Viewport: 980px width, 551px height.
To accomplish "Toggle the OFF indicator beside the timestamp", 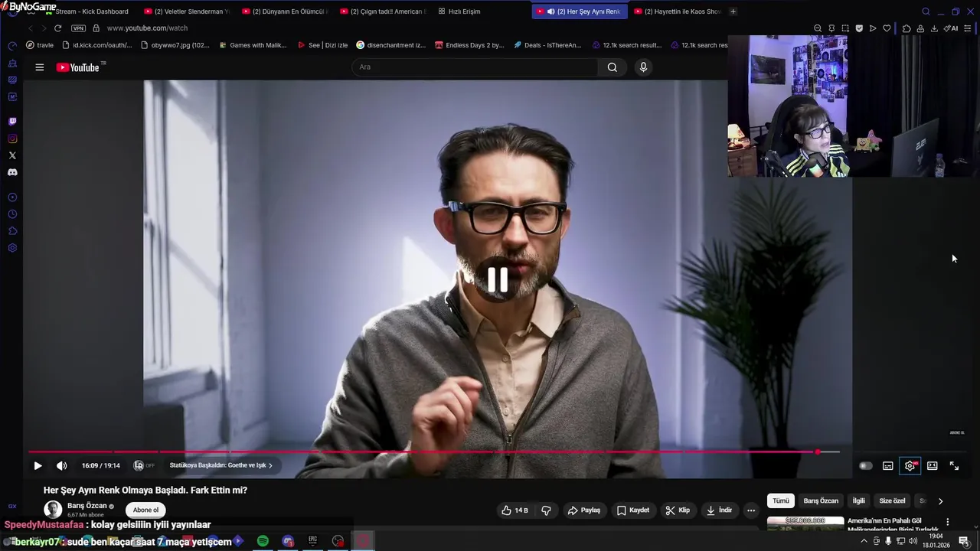I will pyautogui.click(x=144, y=465).
